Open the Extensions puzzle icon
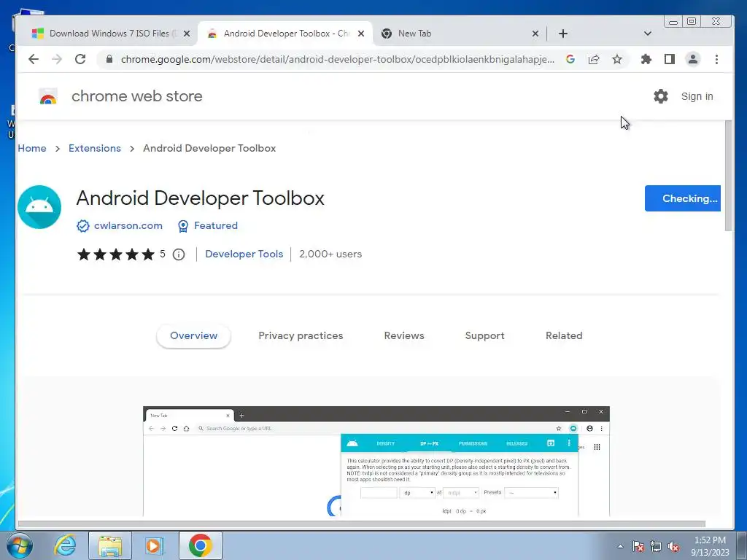The width and height of the screenshot is (747, 560). click(646, 59)
